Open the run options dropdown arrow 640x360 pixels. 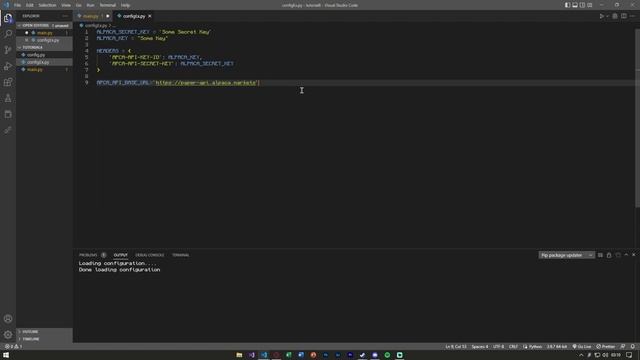pos(607,16)
